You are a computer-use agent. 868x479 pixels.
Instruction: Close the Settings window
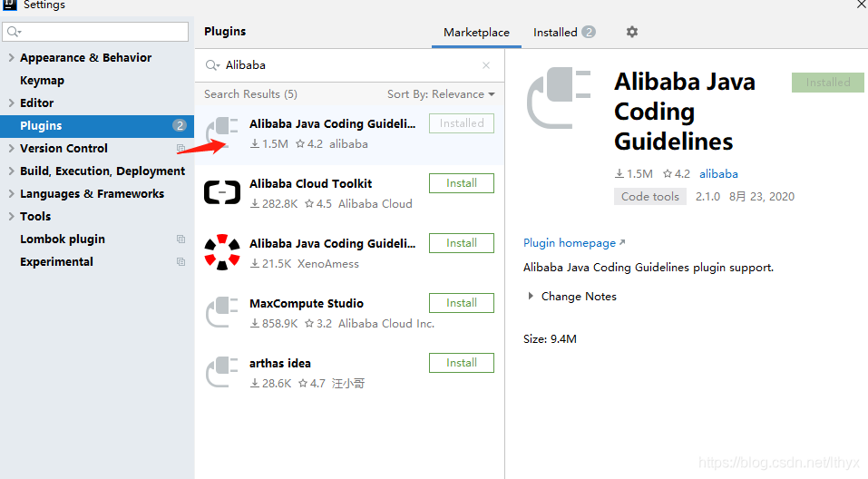coord(862,5)
